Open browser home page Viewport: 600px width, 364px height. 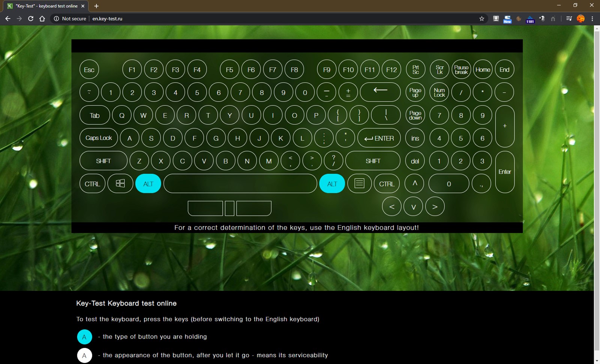point(42,18)
